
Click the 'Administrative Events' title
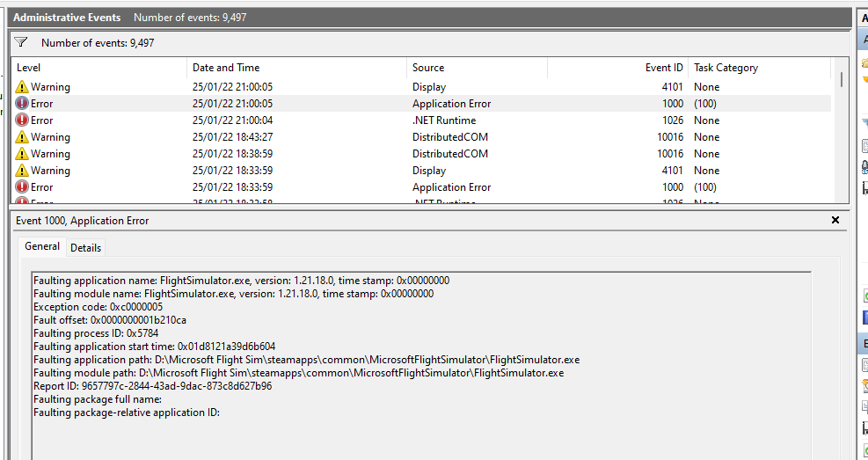67,18
